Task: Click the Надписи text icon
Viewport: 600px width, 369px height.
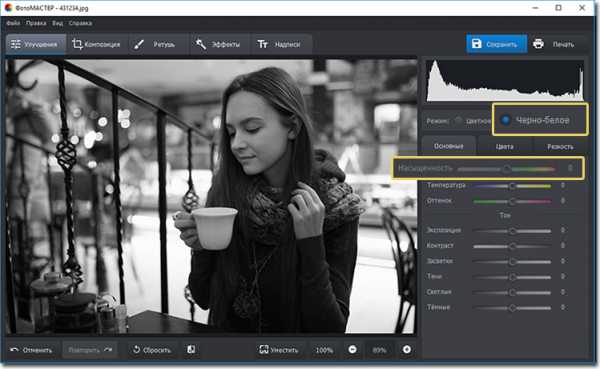Action: point(262,44)
